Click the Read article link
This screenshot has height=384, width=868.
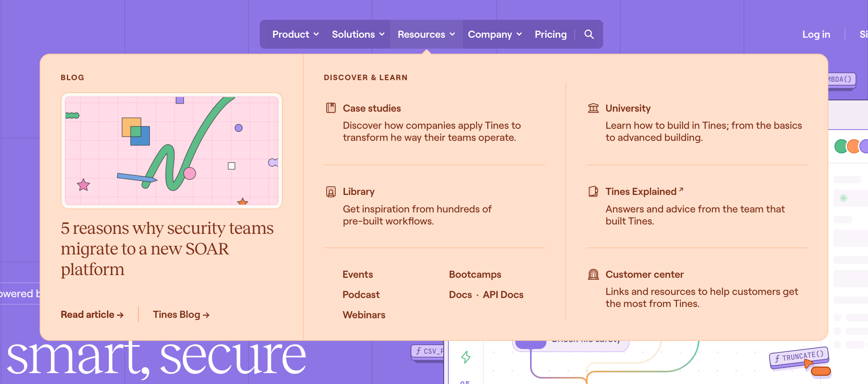coord(92,314)
